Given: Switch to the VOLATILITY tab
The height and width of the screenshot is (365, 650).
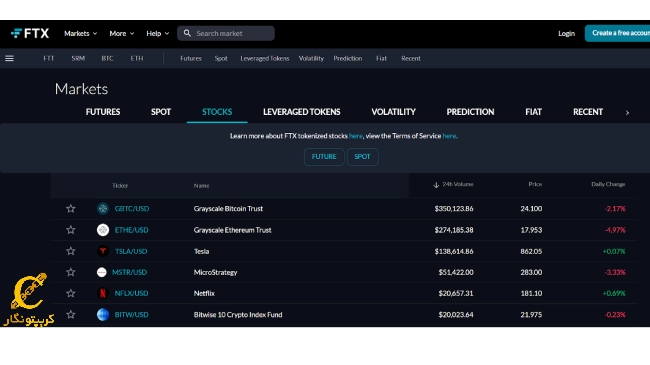Looking at the screenshot, I should click(393, 112).
